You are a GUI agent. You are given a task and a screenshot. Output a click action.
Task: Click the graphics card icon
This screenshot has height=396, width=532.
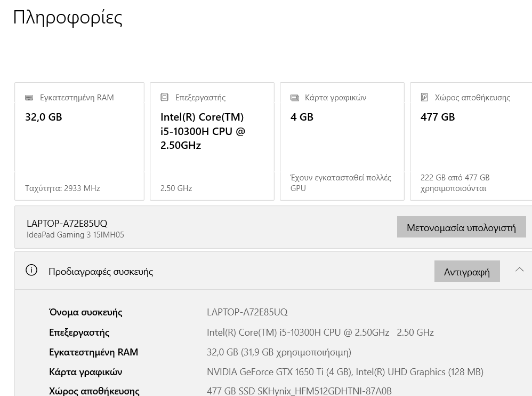click(x=294, y=98)
